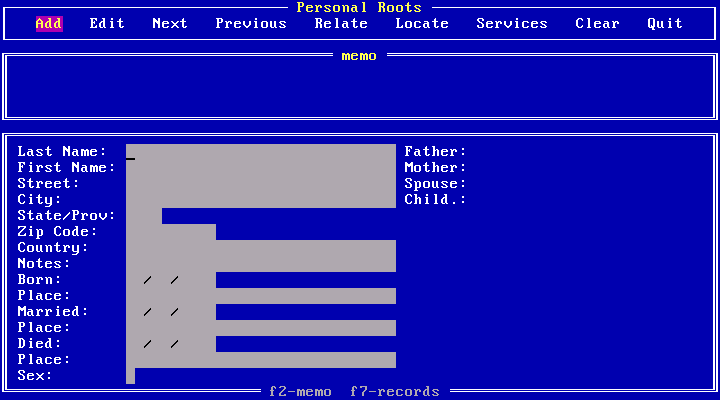This screenshot has width=720, height=400.
Task: Focus the Zip Code field
Action: pos(171,232)
